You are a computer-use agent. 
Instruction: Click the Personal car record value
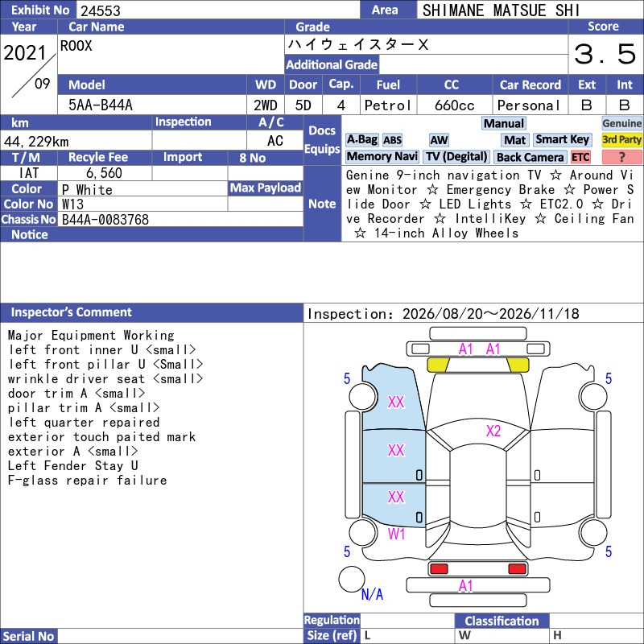[529, 105]
